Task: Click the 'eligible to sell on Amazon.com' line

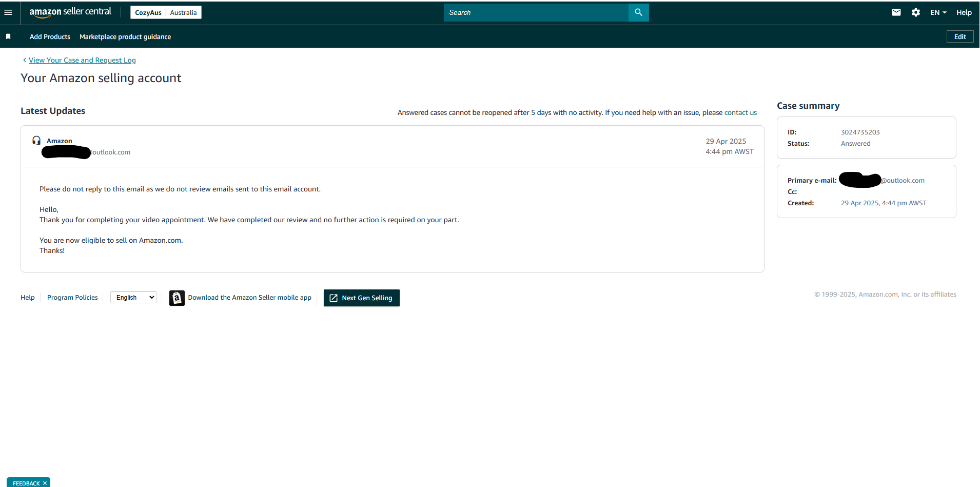Action: click(111, 240)
